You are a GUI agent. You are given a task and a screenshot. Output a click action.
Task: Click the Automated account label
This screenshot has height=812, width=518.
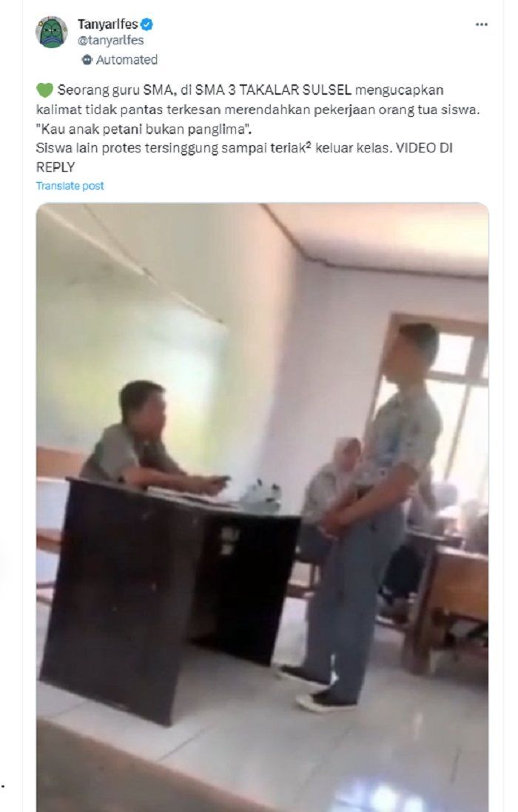127,59
